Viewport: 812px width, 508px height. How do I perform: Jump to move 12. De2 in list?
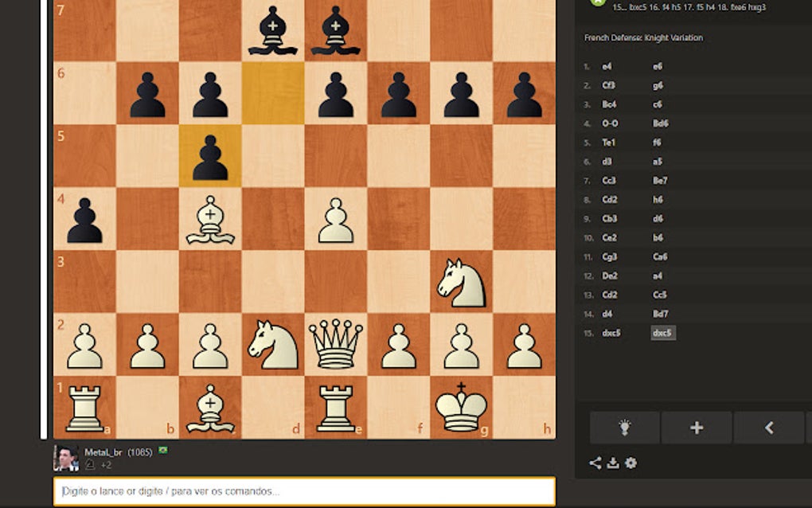click(610, 275)
